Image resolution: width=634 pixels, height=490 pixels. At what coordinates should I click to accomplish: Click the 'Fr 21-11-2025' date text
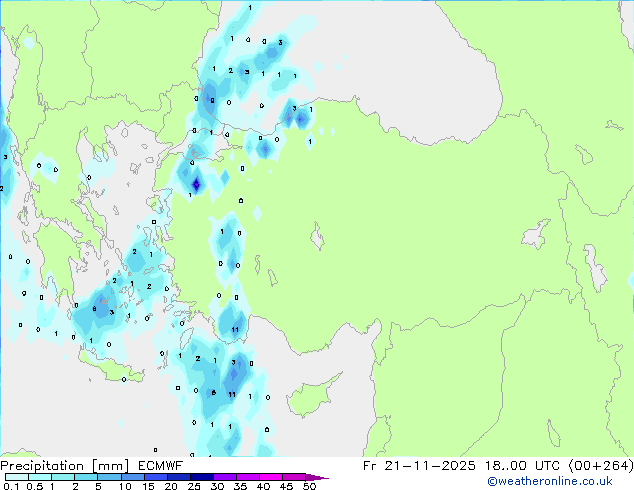419,466
